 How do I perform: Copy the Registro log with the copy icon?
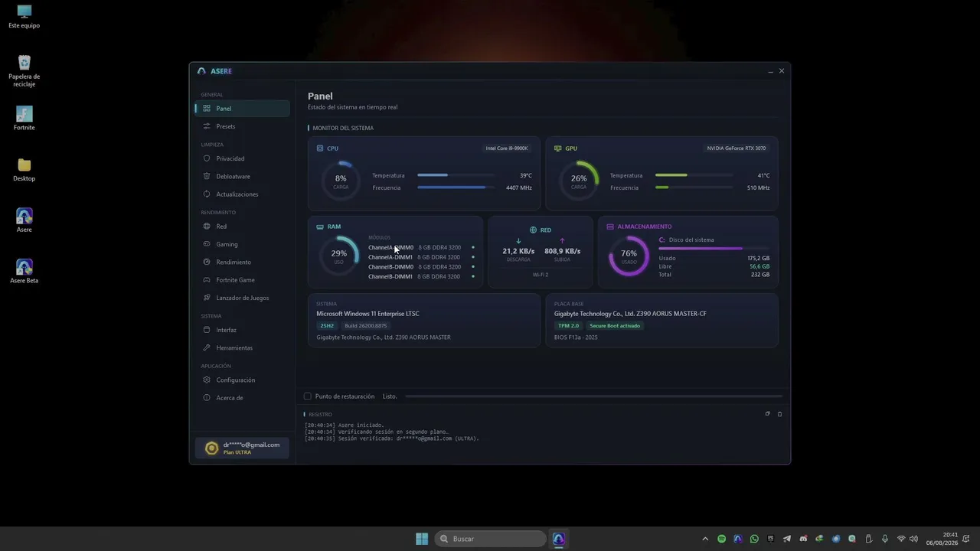[767, 414]
